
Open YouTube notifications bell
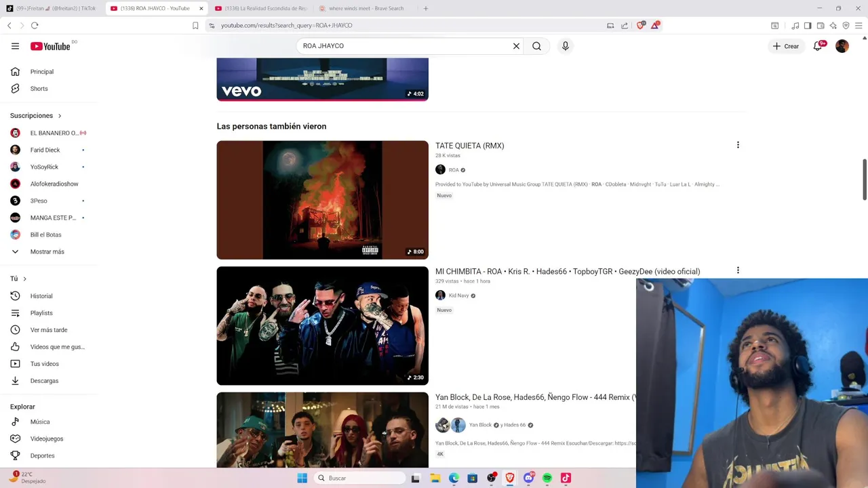coord(818,46)
